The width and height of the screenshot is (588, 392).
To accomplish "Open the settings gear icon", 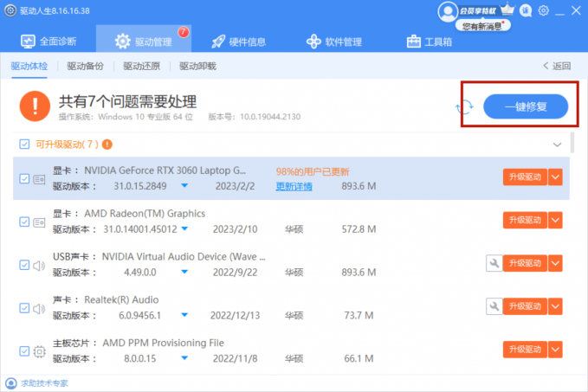I will pyautogui.click(x=543, y=10).
